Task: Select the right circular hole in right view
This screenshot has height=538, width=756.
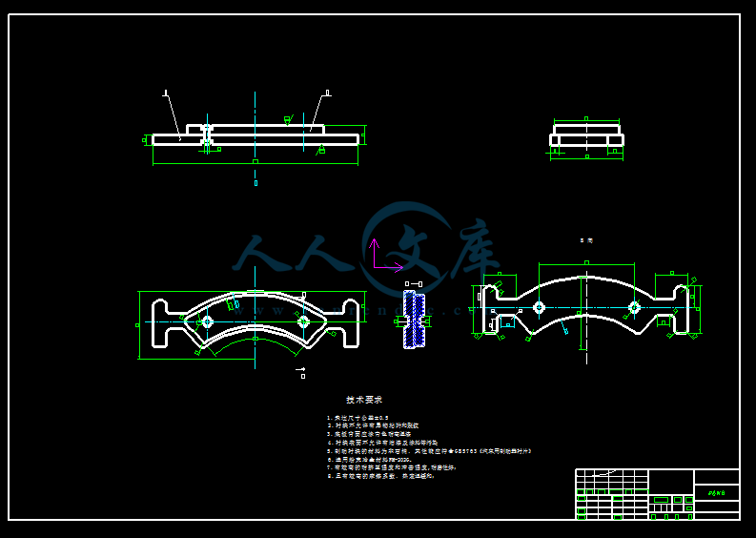Action: pyautogui.click(x=634, y=307)
